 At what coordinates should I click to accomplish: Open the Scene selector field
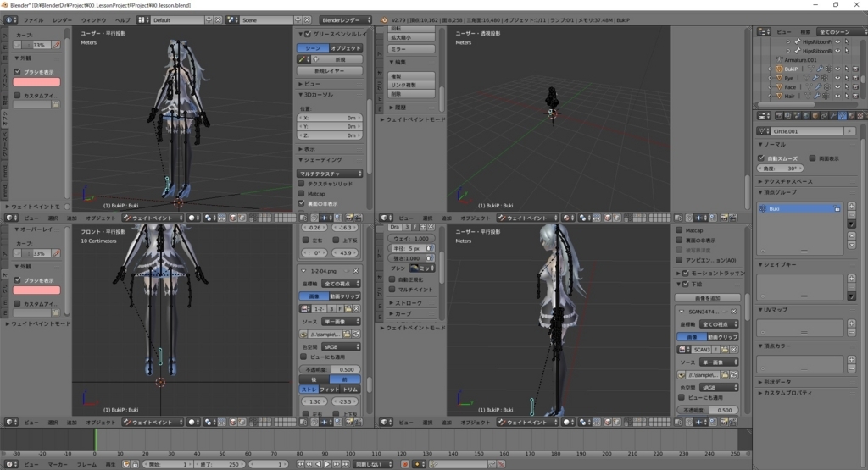tap(267, 20)
